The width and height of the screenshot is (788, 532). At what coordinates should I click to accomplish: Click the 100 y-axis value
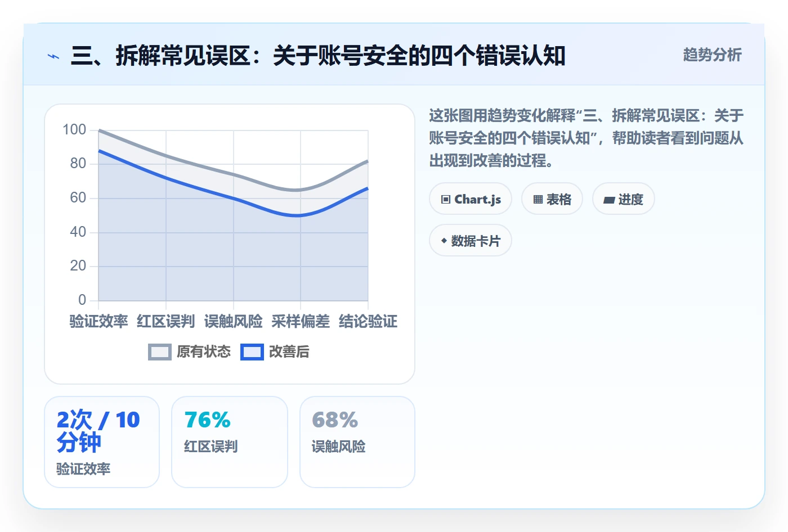pos(74,130)
